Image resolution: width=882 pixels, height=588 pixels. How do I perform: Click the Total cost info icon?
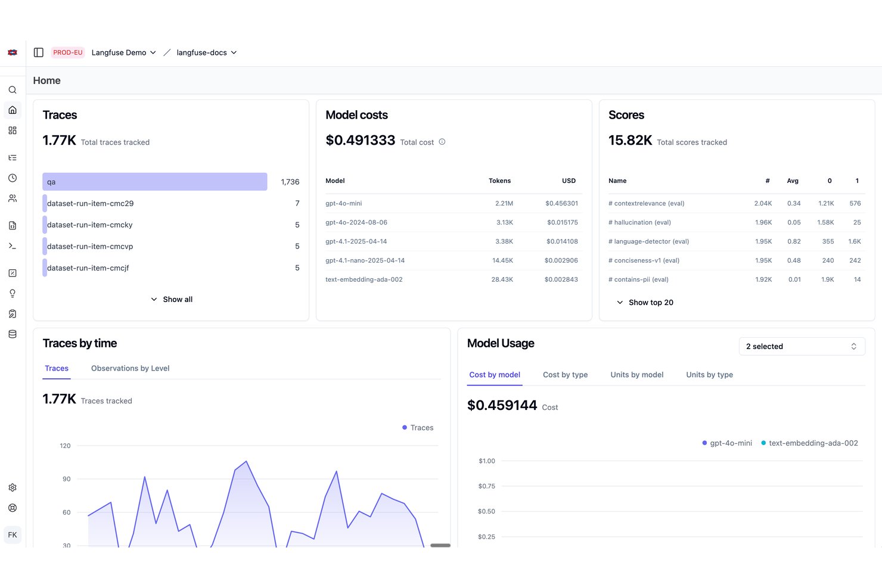442,142
